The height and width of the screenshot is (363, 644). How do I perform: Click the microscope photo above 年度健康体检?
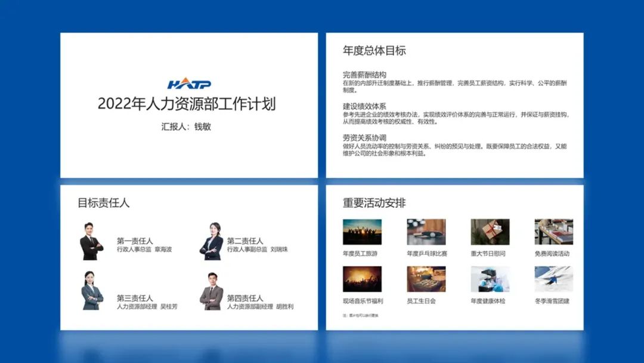(x=490, y=279)
